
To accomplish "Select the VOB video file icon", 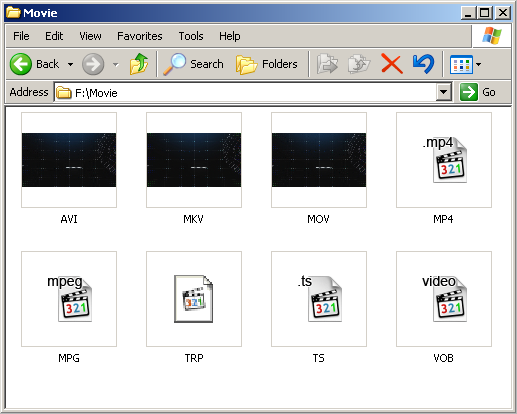I will pos(444,299).
